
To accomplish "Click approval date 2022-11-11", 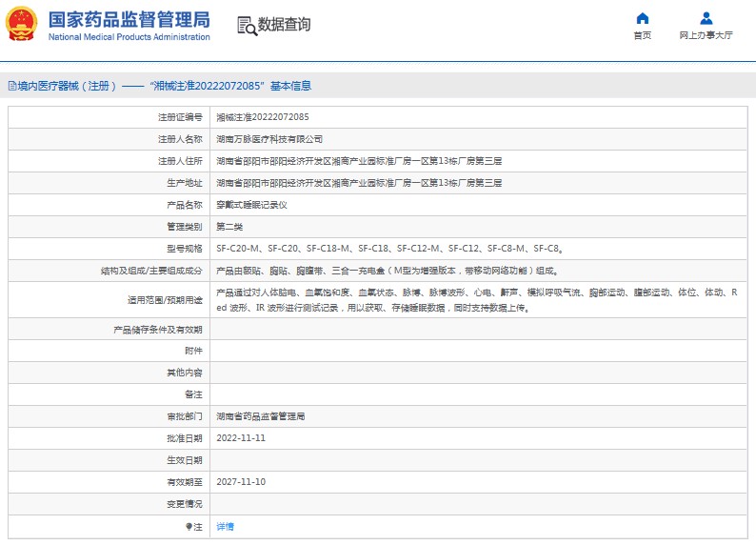I will click(241, 438).
